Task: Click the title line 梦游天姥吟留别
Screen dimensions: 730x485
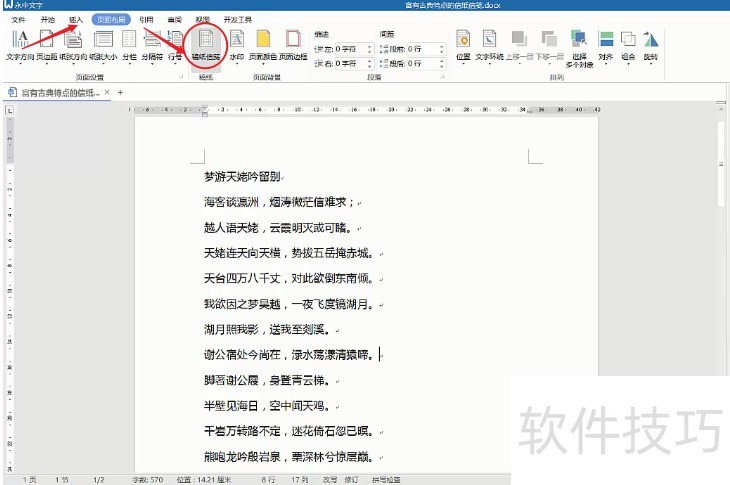Action: (242, 176)
